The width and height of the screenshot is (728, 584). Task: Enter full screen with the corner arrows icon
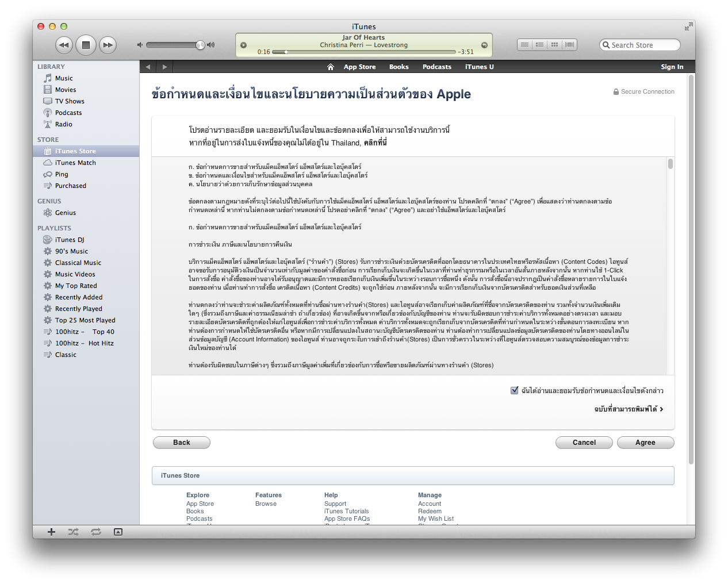click(688, 26)
